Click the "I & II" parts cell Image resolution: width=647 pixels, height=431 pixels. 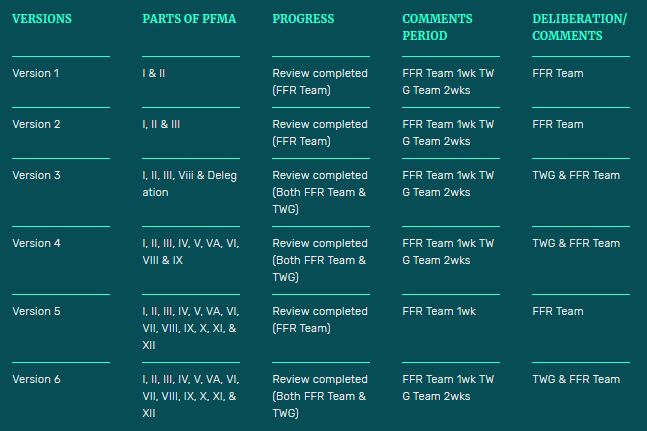pos(156,73)
